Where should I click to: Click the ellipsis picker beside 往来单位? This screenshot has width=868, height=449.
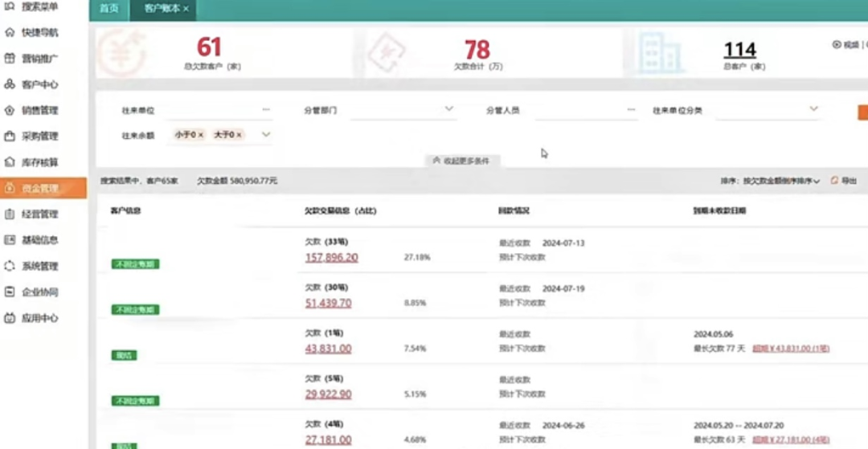pos(266,110)
